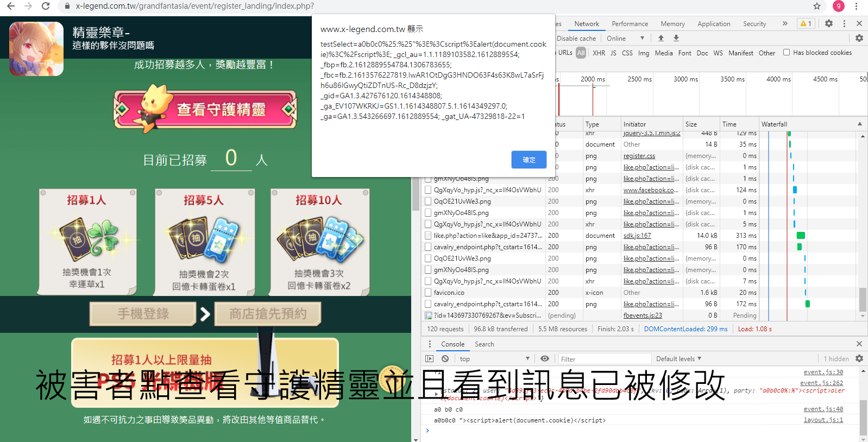Open the JavaScript context 'top' dropdown
The image size is (868, 442).
click(494, 358)
